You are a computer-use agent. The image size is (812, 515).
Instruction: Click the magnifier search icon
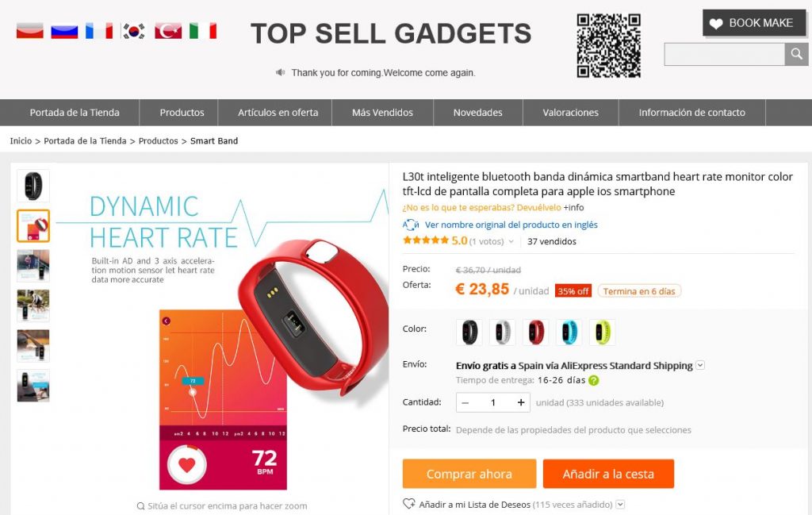point(796,54)
